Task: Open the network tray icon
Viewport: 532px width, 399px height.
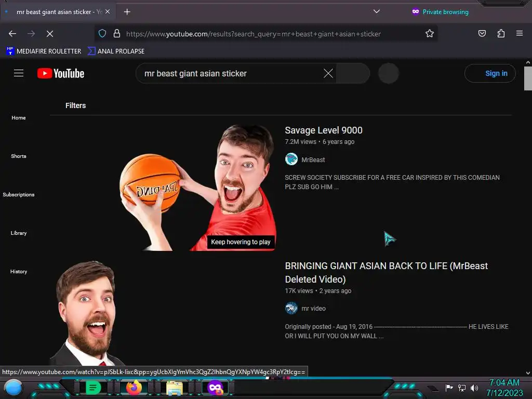Action: pos(462,388)
